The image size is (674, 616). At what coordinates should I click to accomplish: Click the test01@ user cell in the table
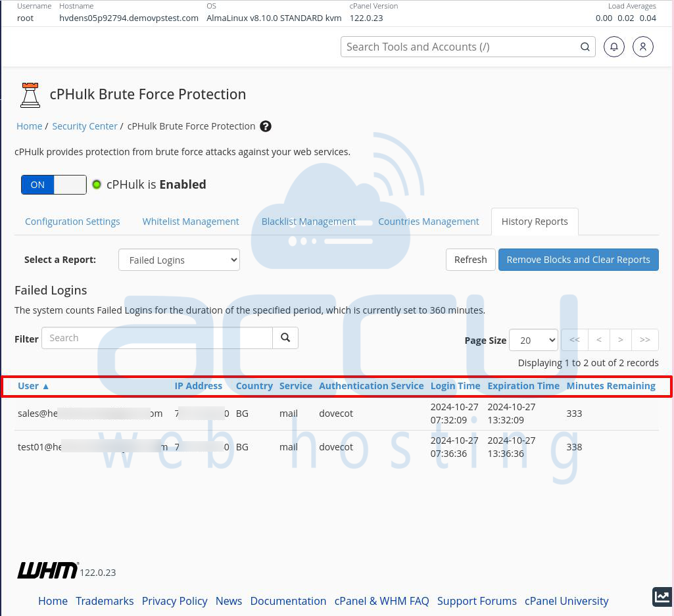(x=93, y=447)
